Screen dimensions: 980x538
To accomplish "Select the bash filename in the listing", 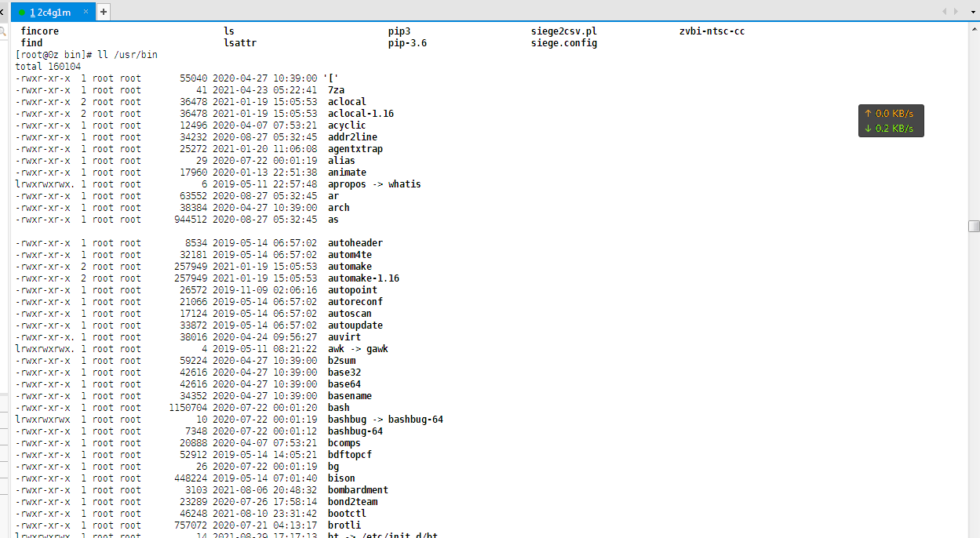I will pos(337,407).
